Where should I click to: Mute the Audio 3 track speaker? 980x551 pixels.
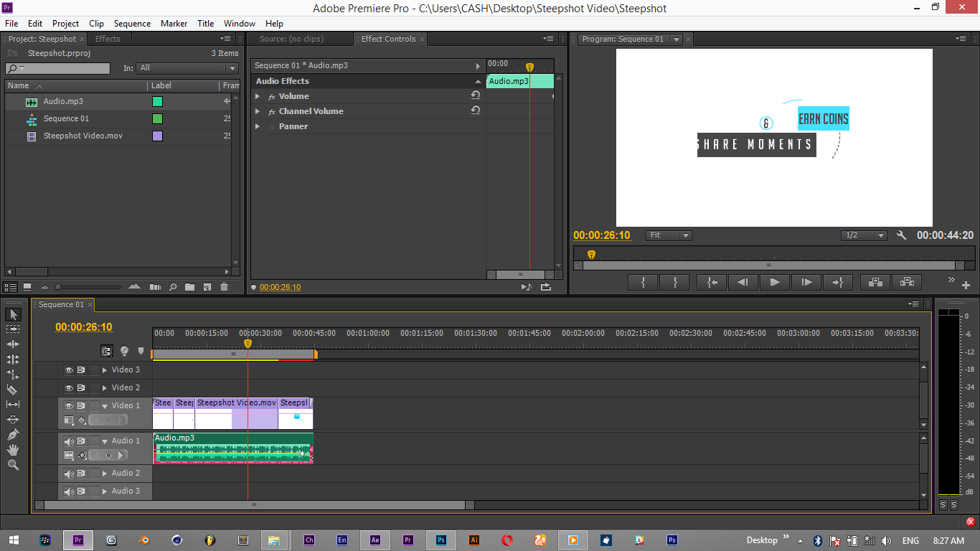click(x=69, y=491)
